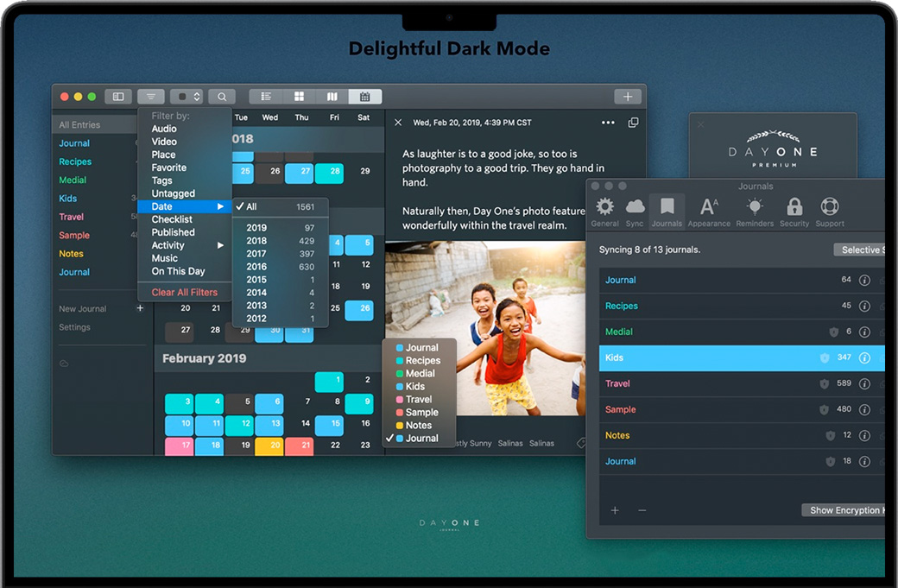Click info icon for Travel journal row
This screenshot has width=898, height=588.
865,383
